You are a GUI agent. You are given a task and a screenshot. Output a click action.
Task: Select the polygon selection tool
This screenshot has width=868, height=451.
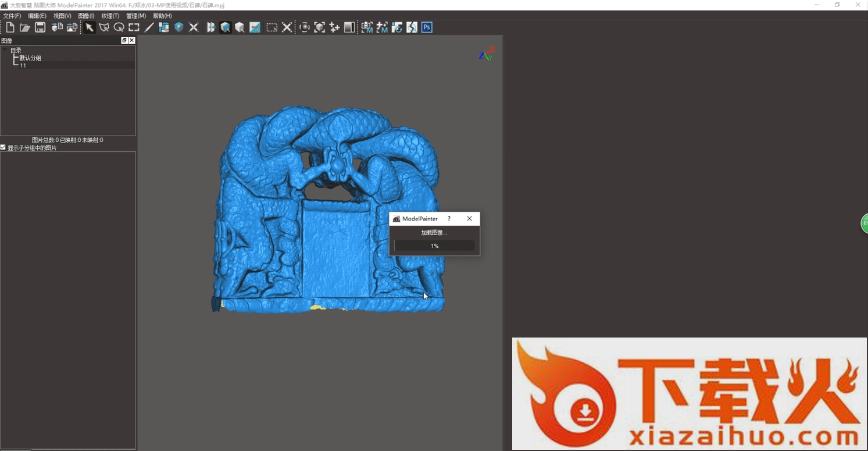coord(104,27)
